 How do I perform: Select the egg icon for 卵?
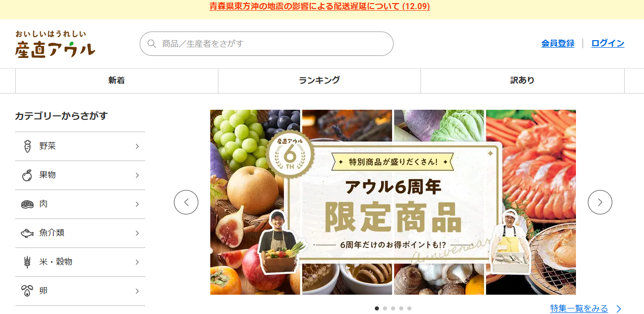click(27, 291)
